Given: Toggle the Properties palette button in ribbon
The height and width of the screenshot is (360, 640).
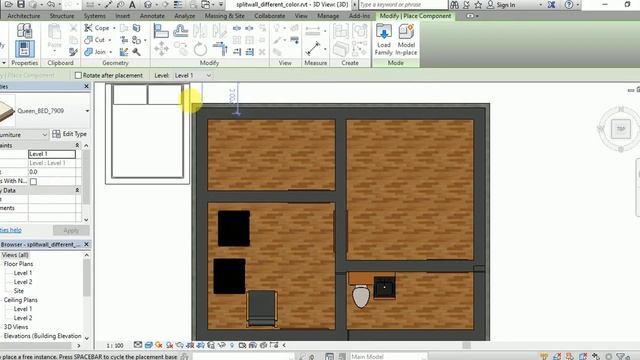Looking at the screenshot, I should coord(24,49).
